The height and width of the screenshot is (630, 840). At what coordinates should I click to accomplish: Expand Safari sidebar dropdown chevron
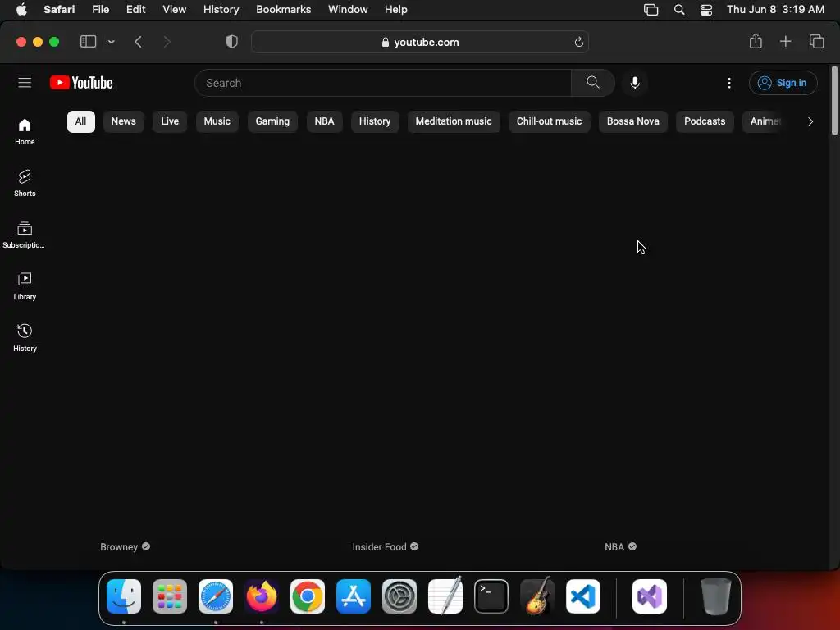click(x=111, y=42)
